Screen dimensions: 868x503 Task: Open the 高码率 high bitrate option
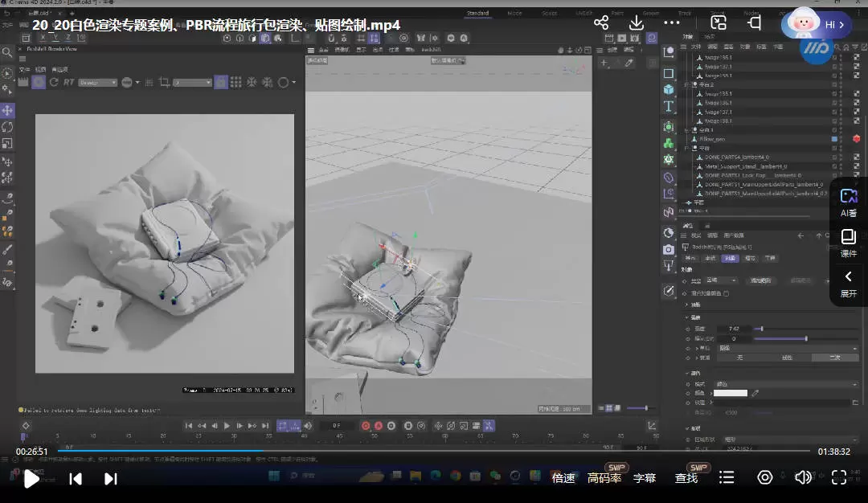[604, 478]
